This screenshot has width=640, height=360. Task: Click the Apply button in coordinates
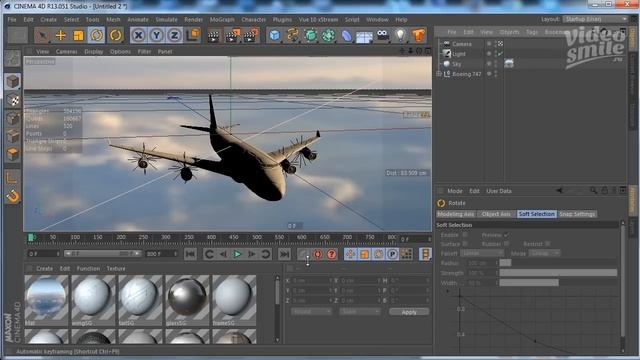409,312
